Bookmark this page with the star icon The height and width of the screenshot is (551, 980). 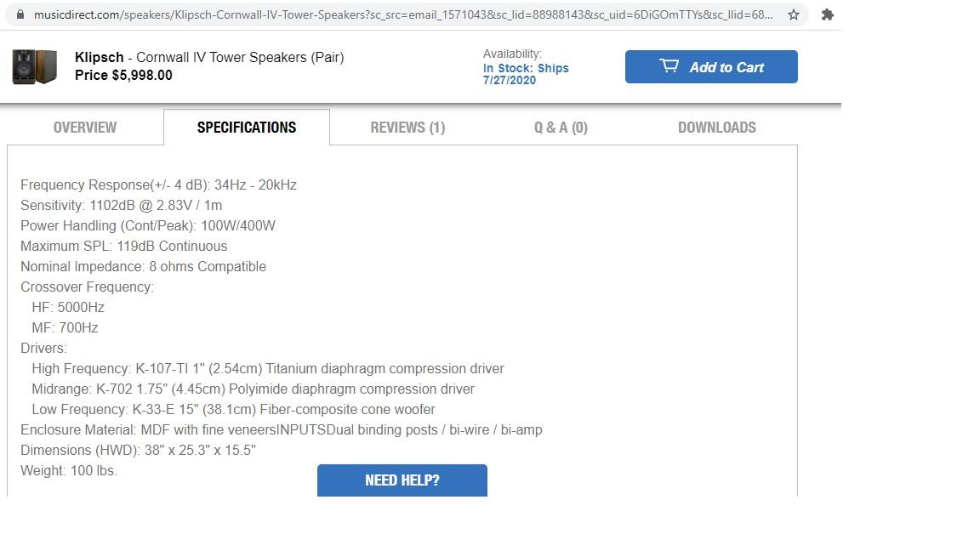tap(794, 14)
